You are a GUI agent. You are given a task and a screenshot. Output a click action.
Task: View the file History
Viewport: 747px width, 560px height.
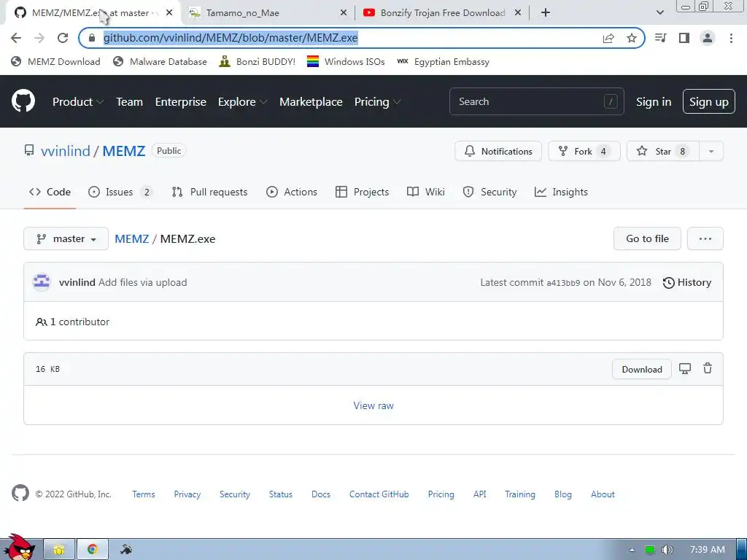(x=687, y=282)
